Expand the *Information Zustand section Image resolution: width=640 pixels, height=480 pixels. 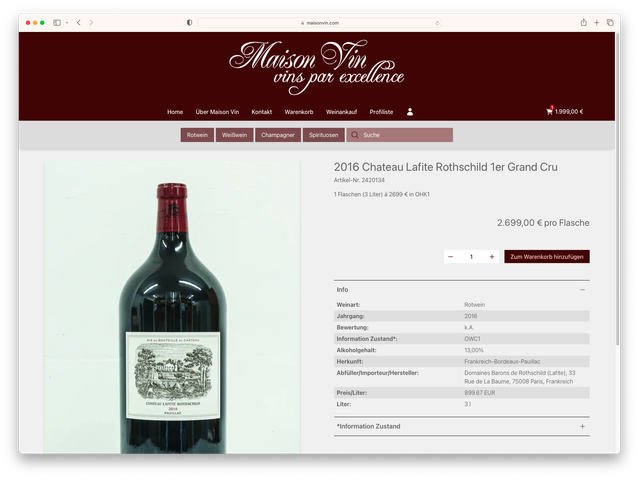pos(582,426)
